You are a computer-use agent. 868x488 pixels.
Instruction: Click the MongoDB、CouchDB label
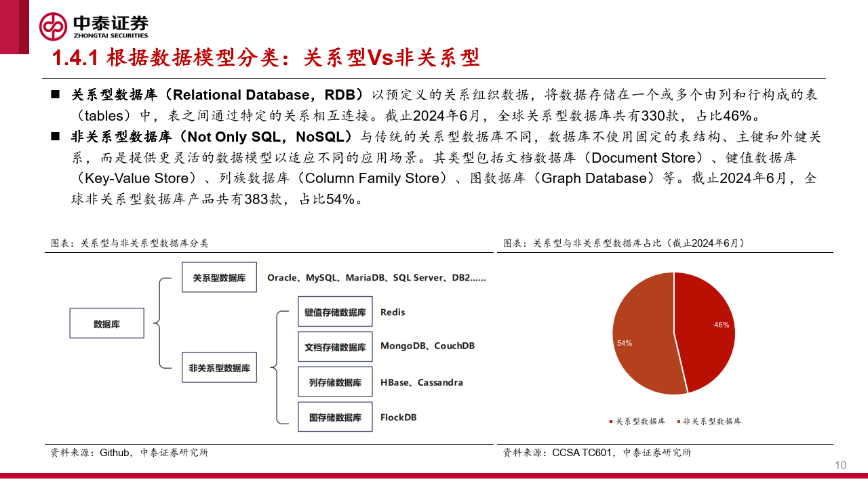pos(427,346)
